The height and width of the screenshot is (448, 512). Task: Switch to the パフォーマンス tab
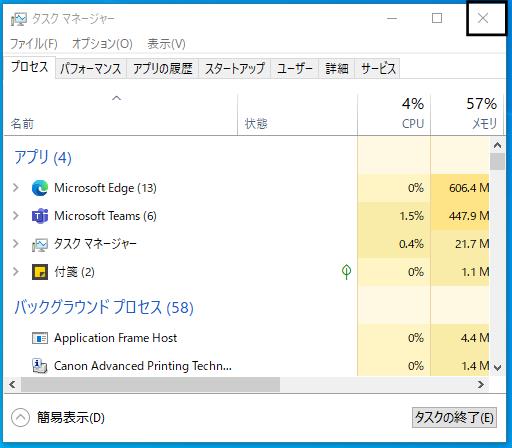click(91, 69)
